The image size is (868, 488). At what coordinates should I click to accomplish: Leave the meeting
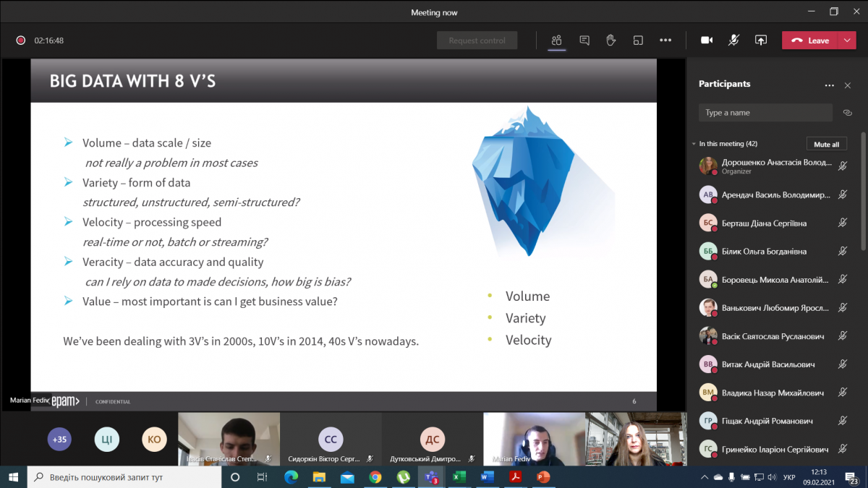tap(810, 40)
